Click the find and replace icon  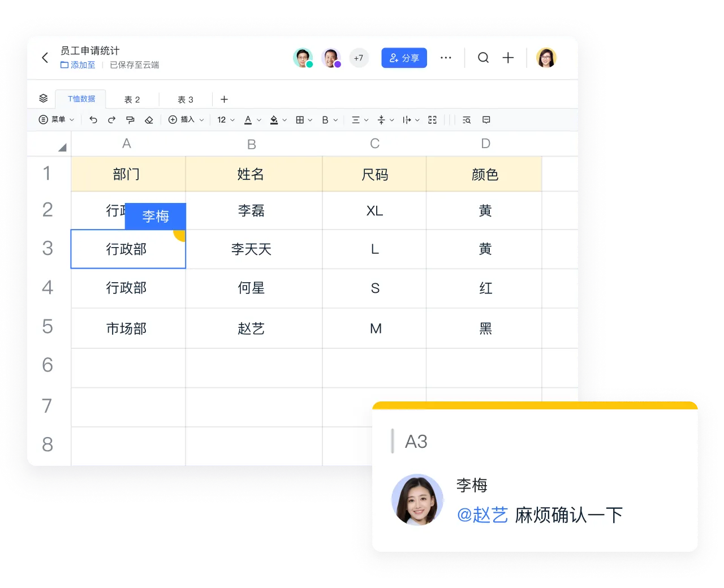pos(467,120)
